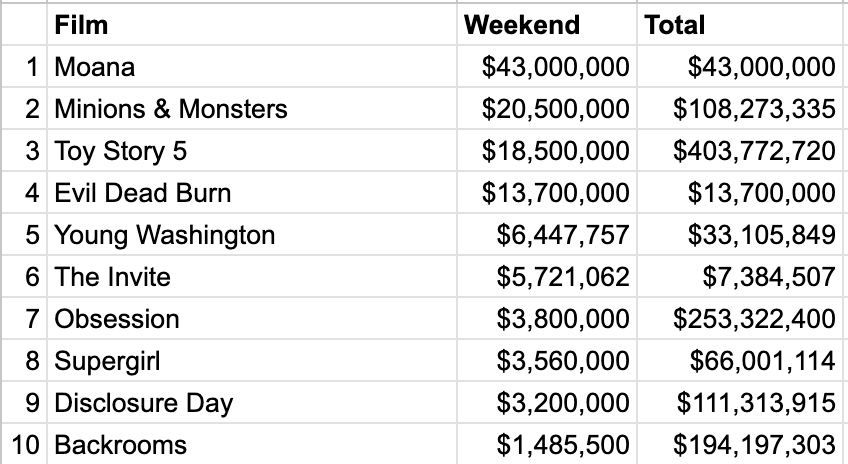Select the Film column header cell
This screenshot has width=848, height=464.
click(252, 25)
